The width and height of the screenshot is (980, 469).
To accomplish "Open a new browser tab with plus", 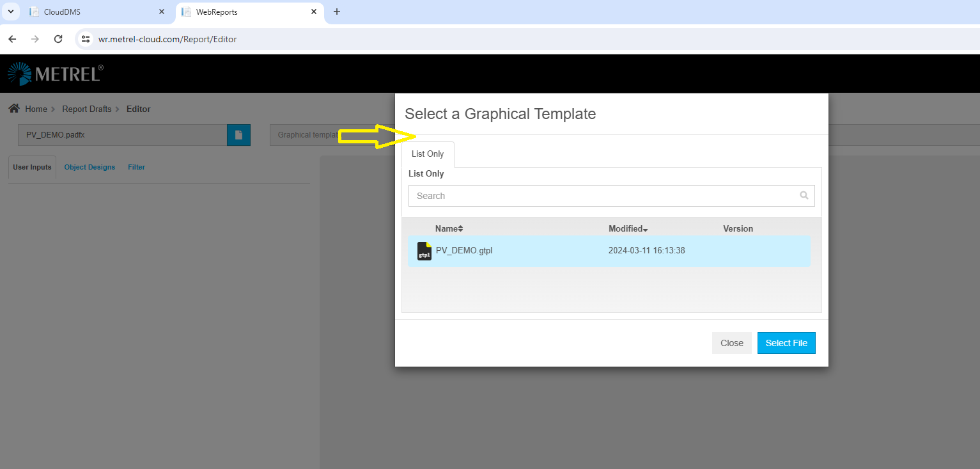I will (337, 12).
